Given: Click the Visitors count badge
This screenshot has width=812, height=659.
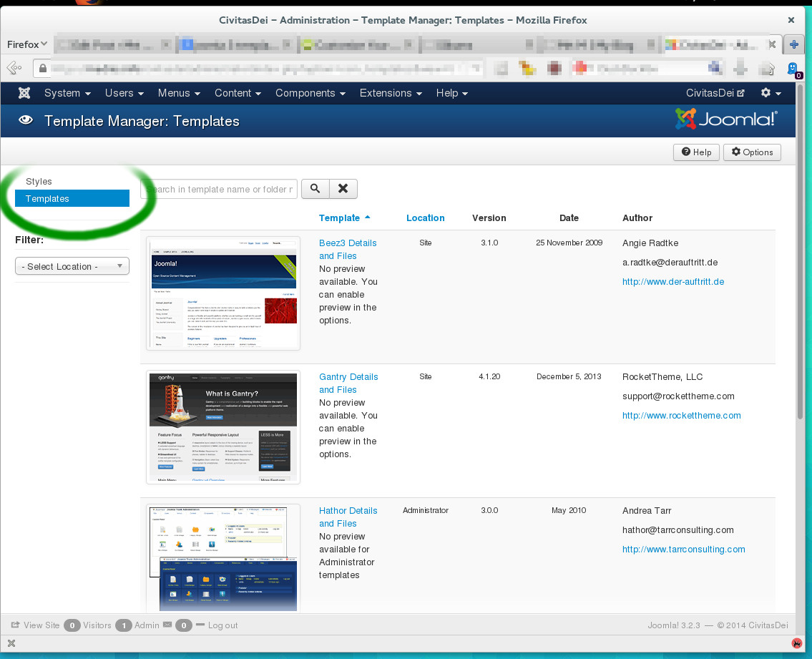Looking at the screenshot, I should coord(72,625).
